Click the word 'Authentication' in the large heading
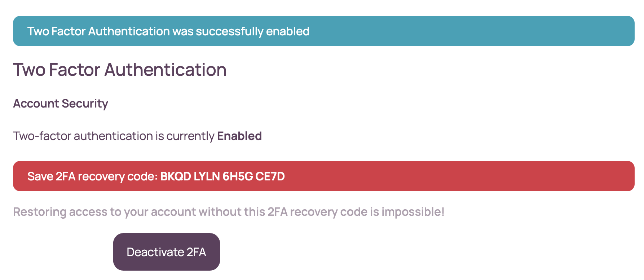644x280 pixels. (x=166, y=70)
